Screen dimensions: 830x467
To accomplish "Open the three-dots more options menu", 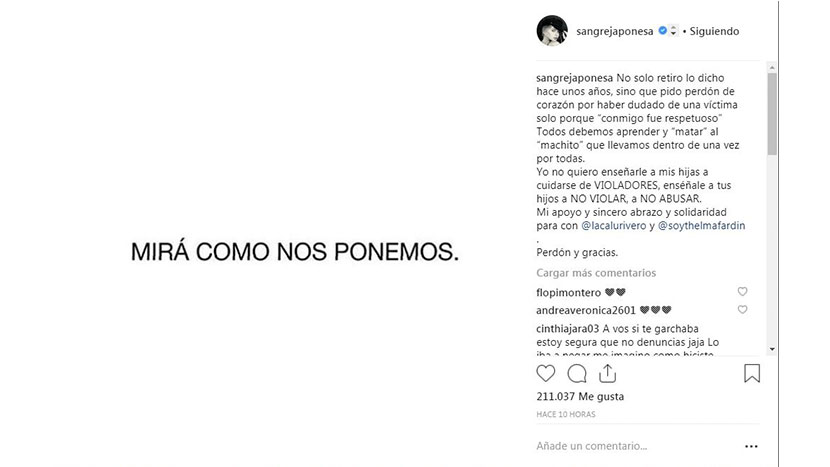I will tap(754, 447).
